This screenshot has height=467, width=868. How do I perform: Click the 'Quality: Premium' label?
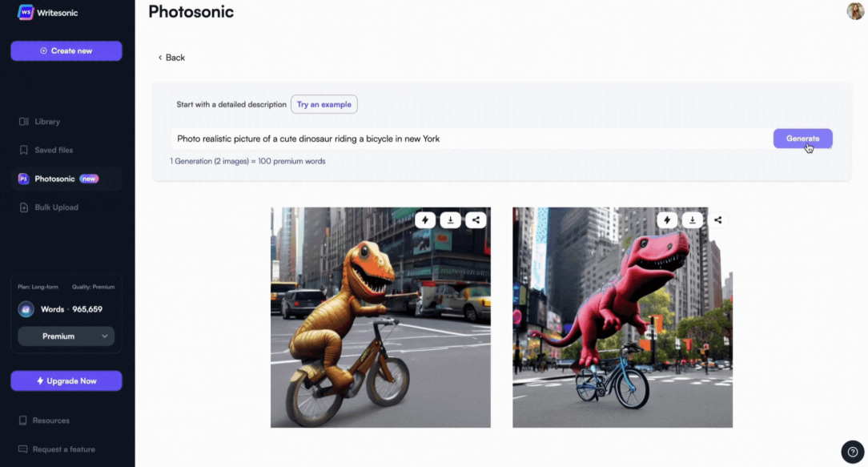click(93, 287)
